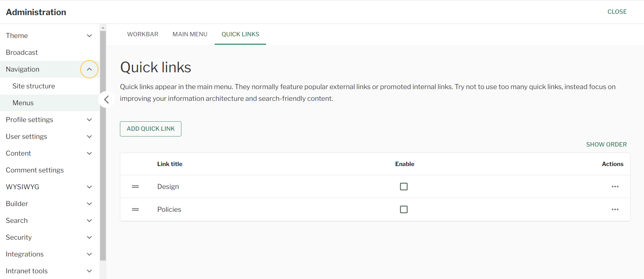This screenshot has width=644, height=279.
Task: Open actions menu for Design link
Action: coord(615,187)
